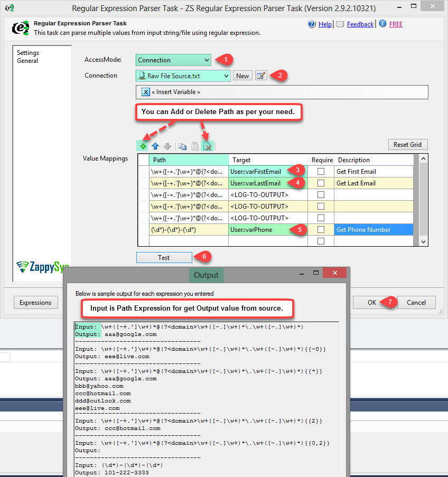The width and height of the screenshot is (448, 477).
Task: Toggle Require checkbox in third LOG-TO-OUTPUT row
Action: pos(321,194)
